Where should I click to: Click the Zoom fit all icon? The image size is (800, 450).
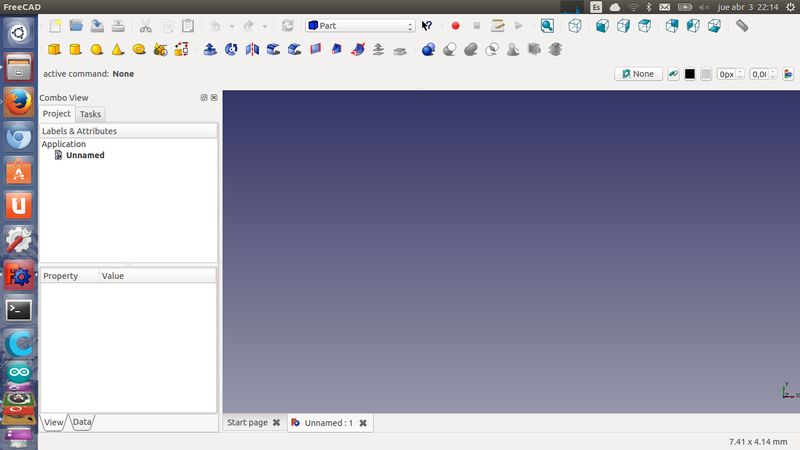pyautogui.click(x=547, y=26)
